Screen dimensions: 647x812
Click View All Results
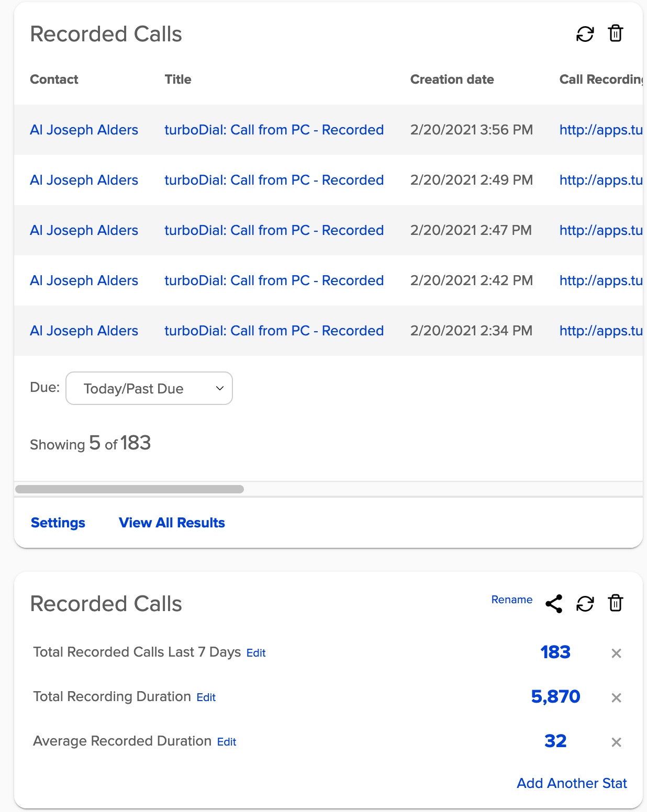click(172, 522)
